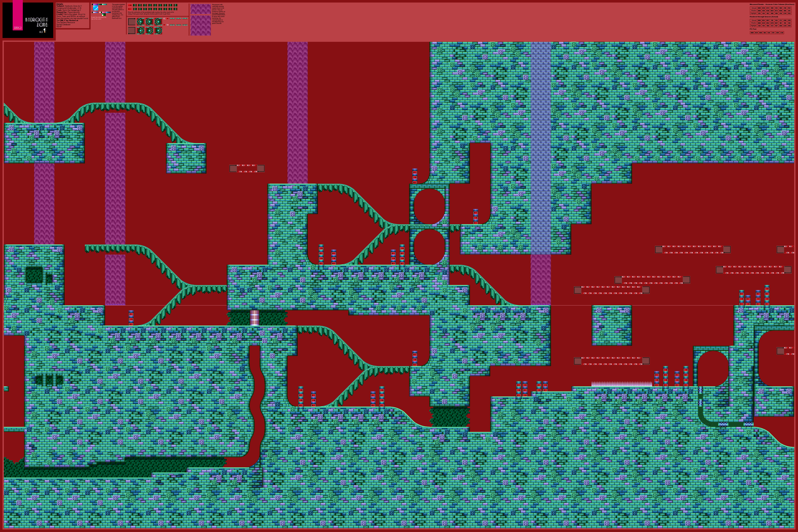This screenshot has width=798, height=532.
Task: Click the 'Sprites Database' host name
Action: [63, 24]
